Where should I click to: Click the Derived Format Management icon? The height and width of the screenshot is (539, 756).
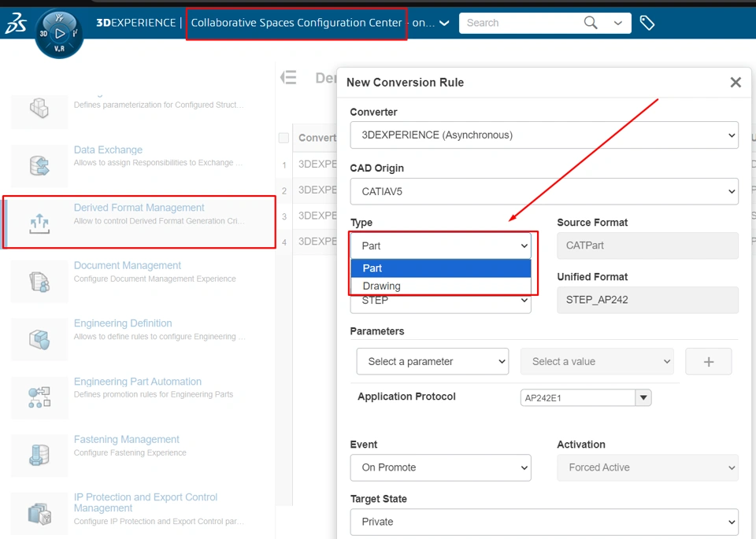39,223
